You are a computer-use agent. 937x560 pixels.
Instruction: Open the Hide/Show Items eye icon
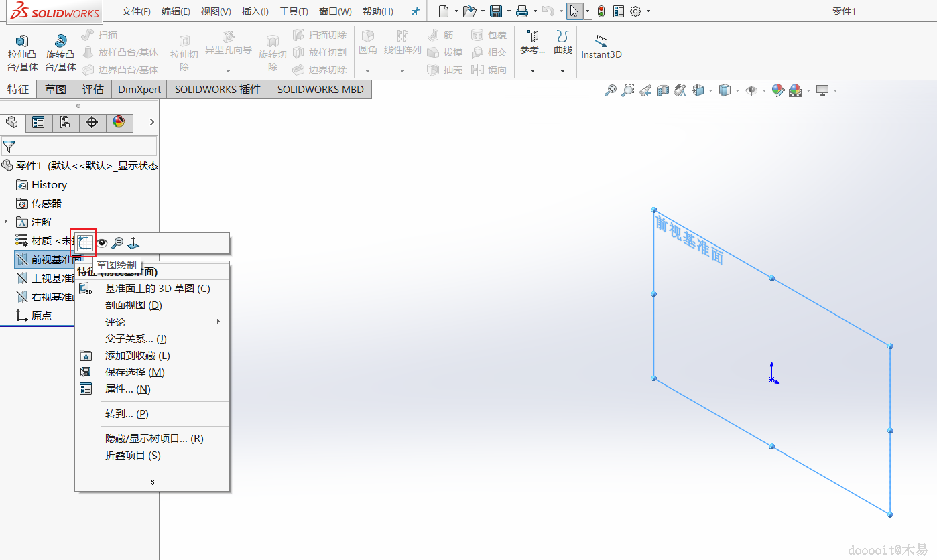[x=751, y=90]
